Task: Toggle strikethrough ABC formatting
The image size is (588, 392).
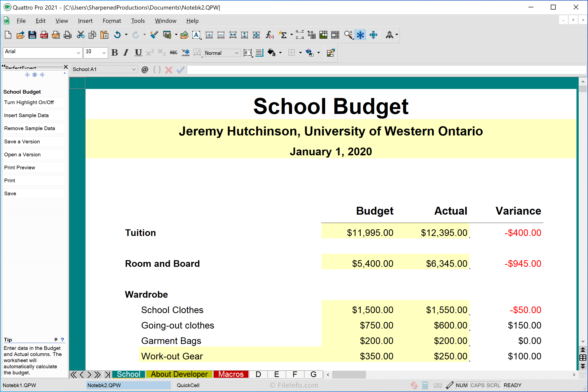Action: coord(173,53)
